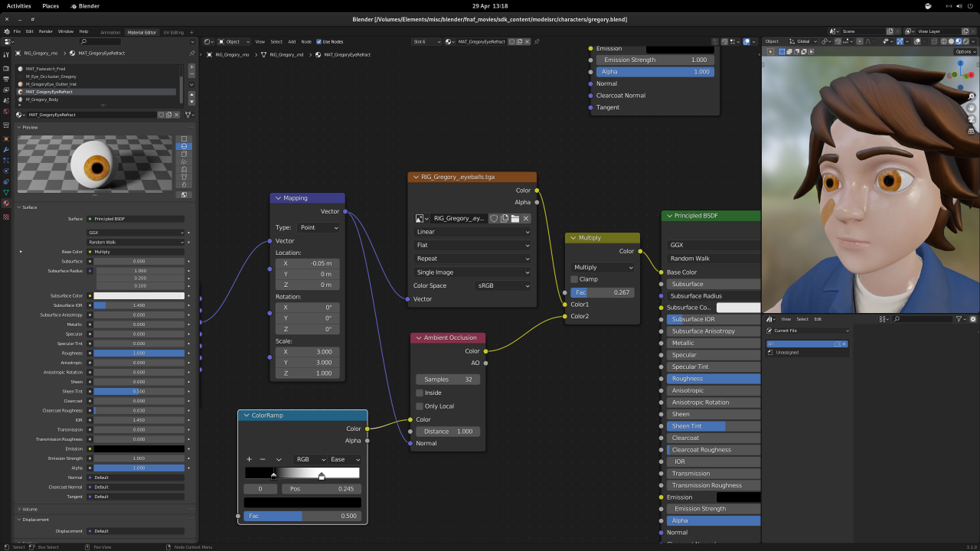Click the Location X field in Mapping node
Viewport: 980px width, 551px height.
click(306, 263)
